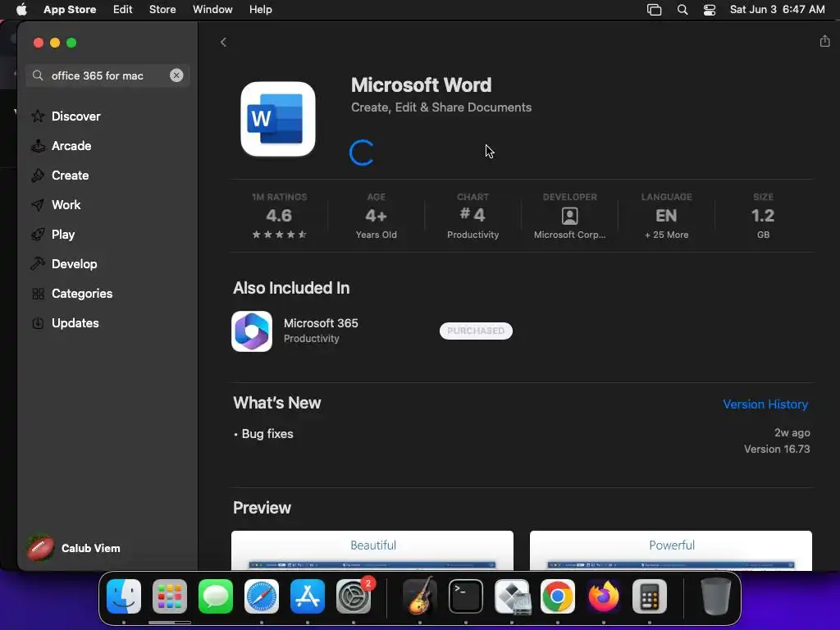
Task: Open Safari from the Dock
Action: pyautogui.click(x=262, y=596)
